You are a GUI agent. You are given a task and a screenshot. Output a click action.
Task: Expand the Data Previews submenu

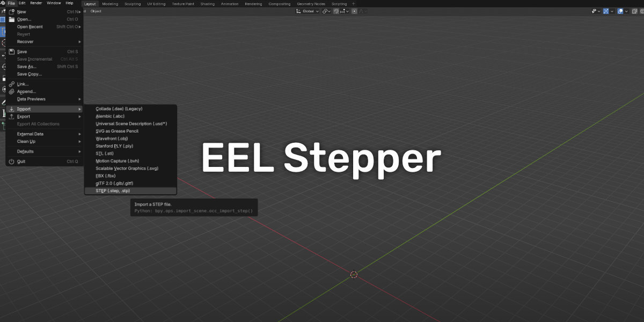[45, 99]
